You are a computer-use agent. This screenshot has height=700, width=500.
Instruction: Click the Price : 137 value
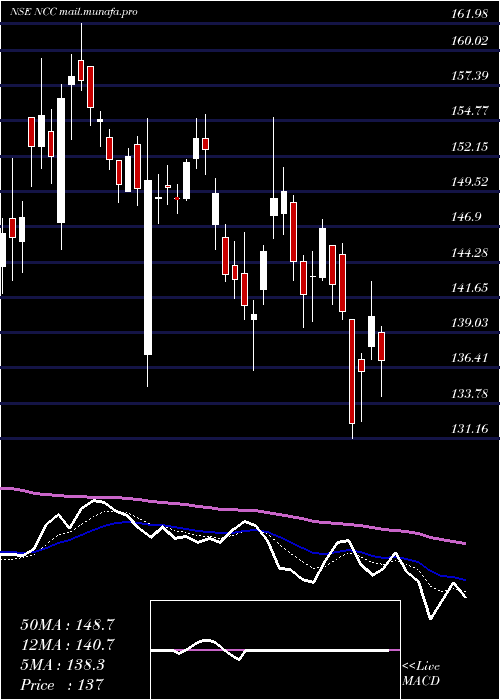point(62,685)
